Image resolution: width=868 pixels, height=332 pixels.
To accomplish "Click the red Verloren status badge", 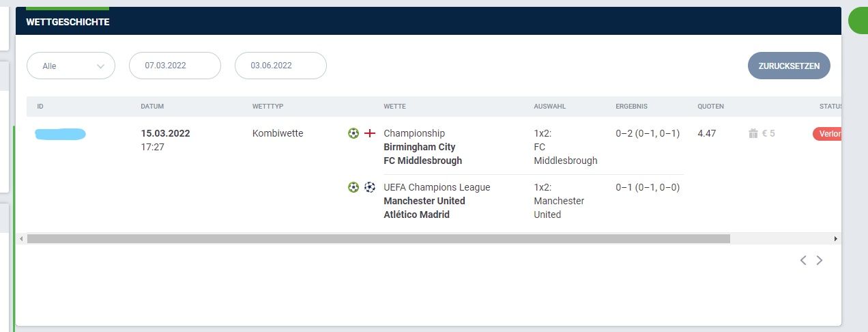I will pyautogui.click(x=827, y=134).
